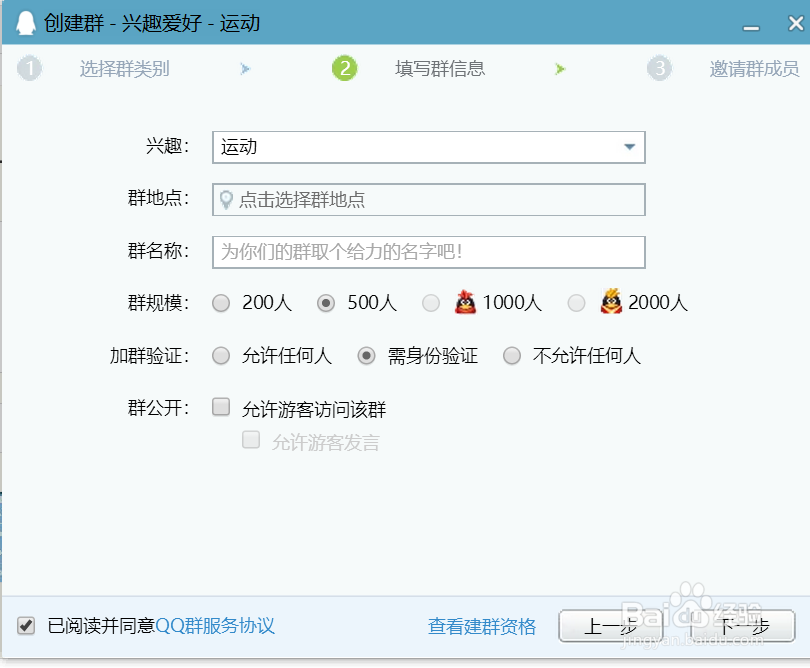Viewport: 810px width, 668px height.
Task: Click the 群名称 name input field
Action: coord(429,252)
